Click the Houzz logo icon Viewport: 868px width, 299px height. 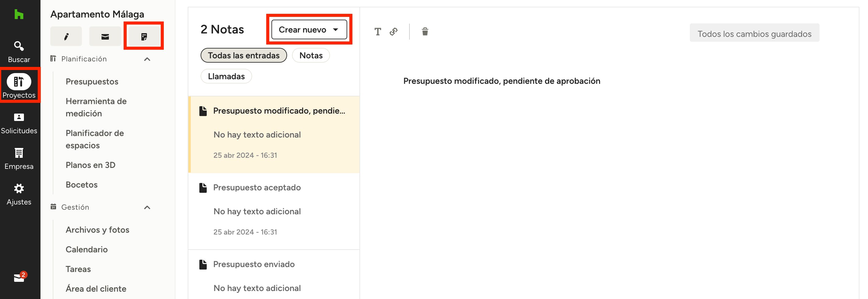[x=19, y=14]
